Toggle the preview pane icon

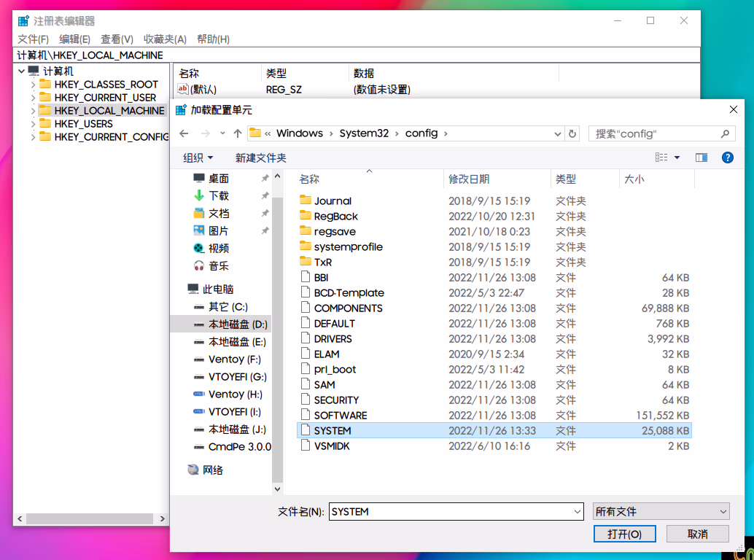(701, 157)
